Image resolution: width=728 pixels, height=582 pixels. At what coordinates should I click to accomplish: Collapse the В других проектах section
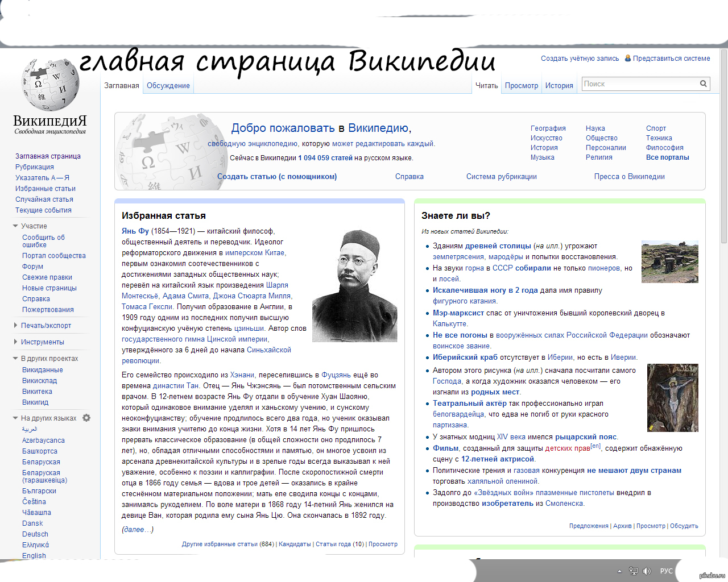coord(15,359)
